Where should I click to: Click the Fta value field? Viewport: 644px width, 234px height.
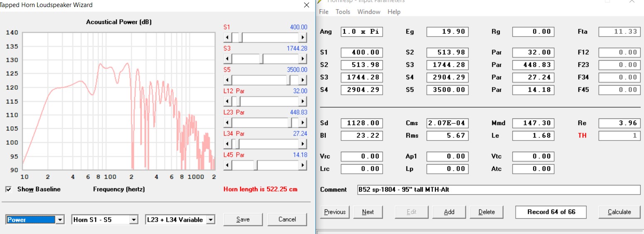point(619,32)
